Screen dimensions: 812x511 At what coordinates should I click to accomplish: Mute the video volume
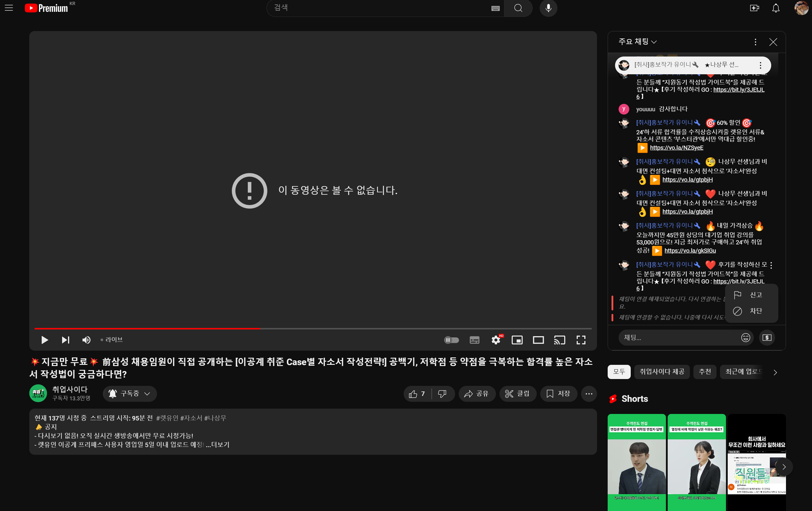coord(86,340)
